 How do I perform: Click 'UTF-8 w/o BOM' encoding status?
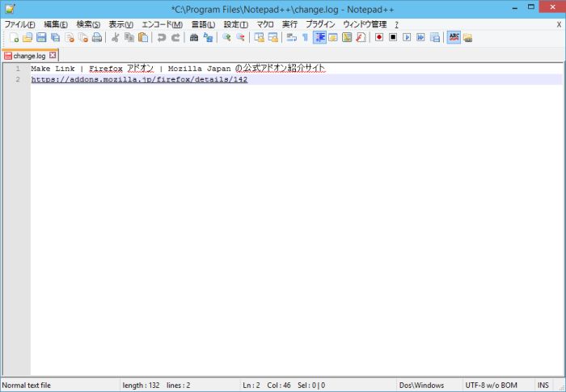click(x=491, y=386)
